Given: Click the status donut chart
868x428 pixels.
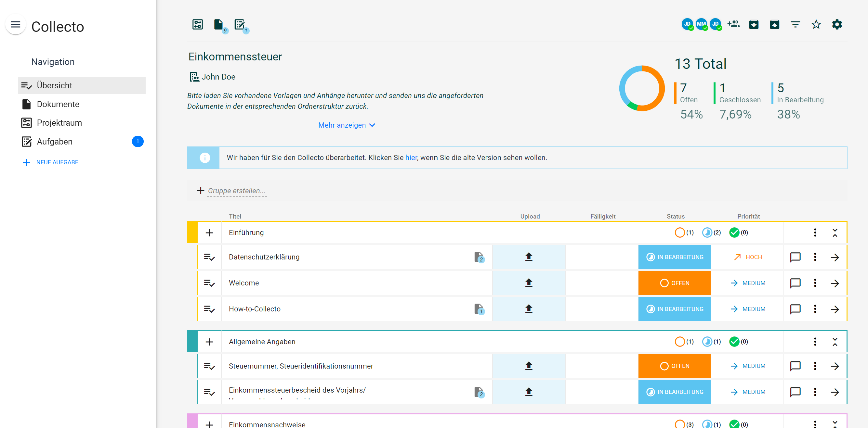Looking at the screenshot, I should pyautogui.click(x=641, y=89).
